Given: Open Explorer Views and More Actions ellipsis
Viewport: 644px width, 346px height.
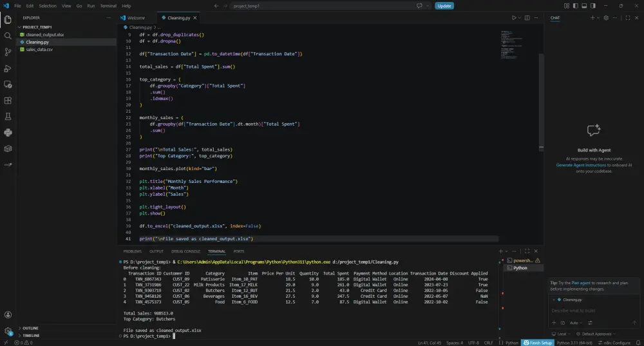Looking at the screenshot, I should tap(108, 17).
